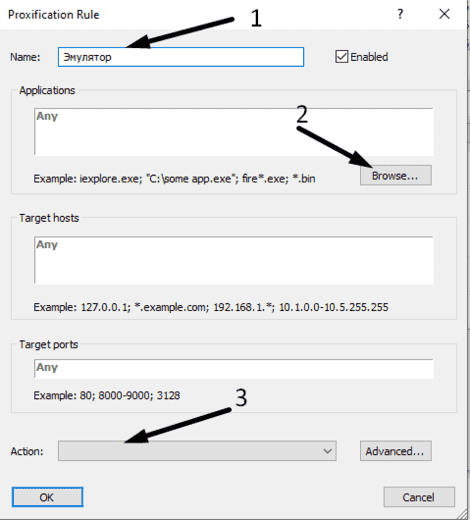This screenshot has width=470, height=520.
Task: Cancel the rule dialog
Action: 419,497
